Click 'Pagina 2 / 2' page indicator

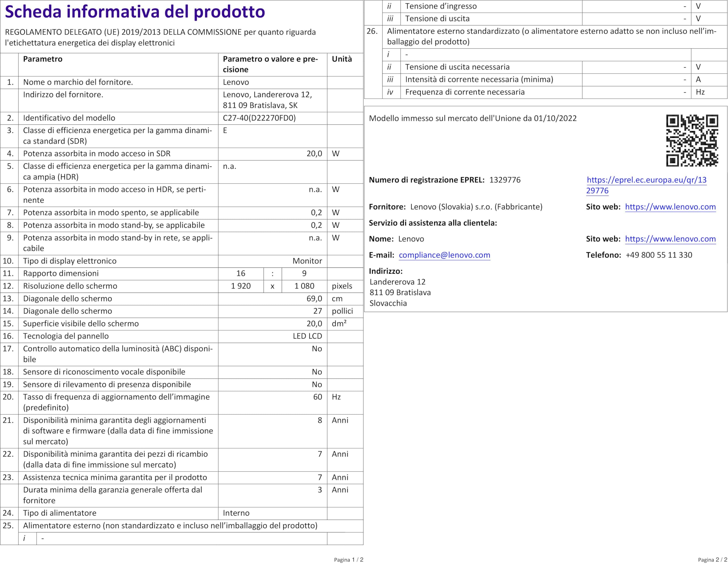tap(712, 560)
